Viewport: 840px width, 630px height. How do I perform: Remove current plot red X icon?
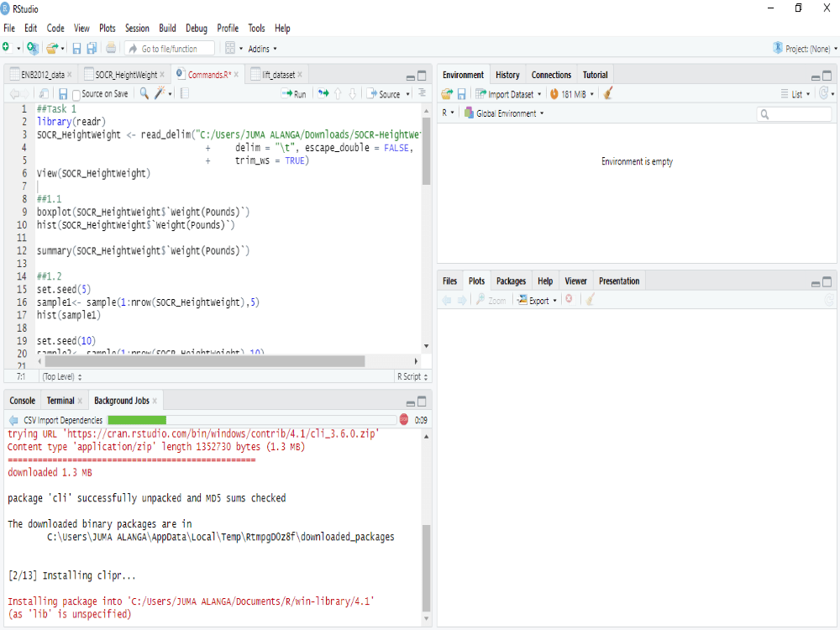(x=569, y=299)
